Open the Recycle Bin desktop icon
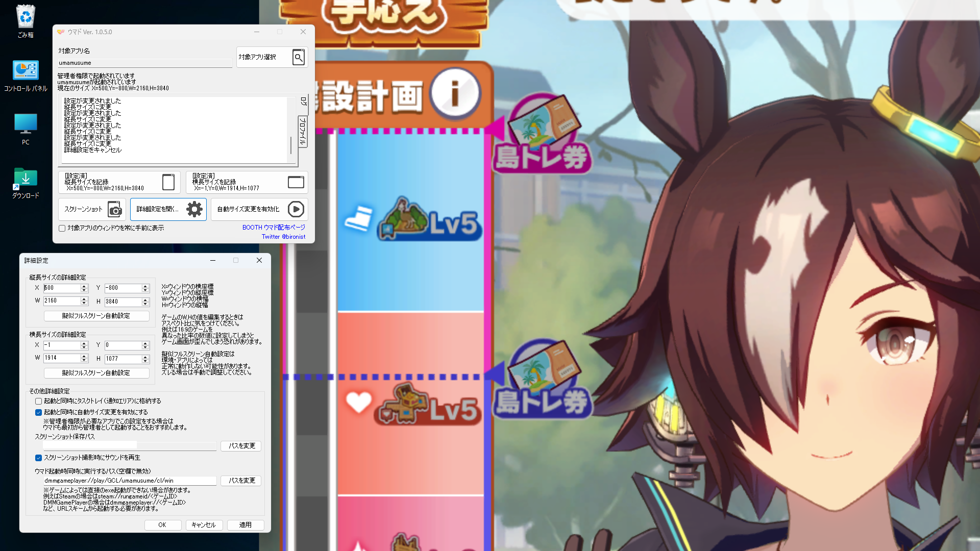 [x=26, y=21]
